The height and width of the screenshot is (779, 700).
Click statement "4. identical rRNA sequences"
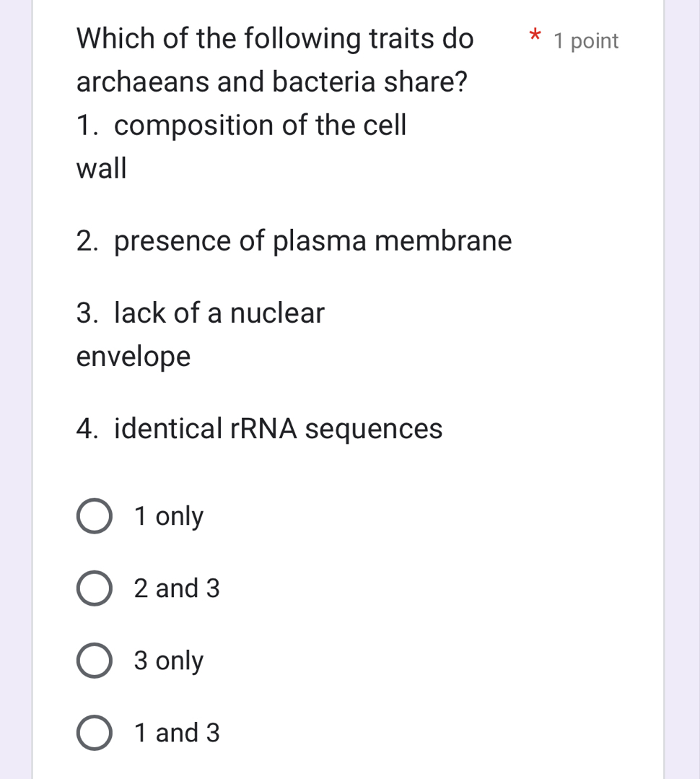pyautogui.click(x=259, y=429)
